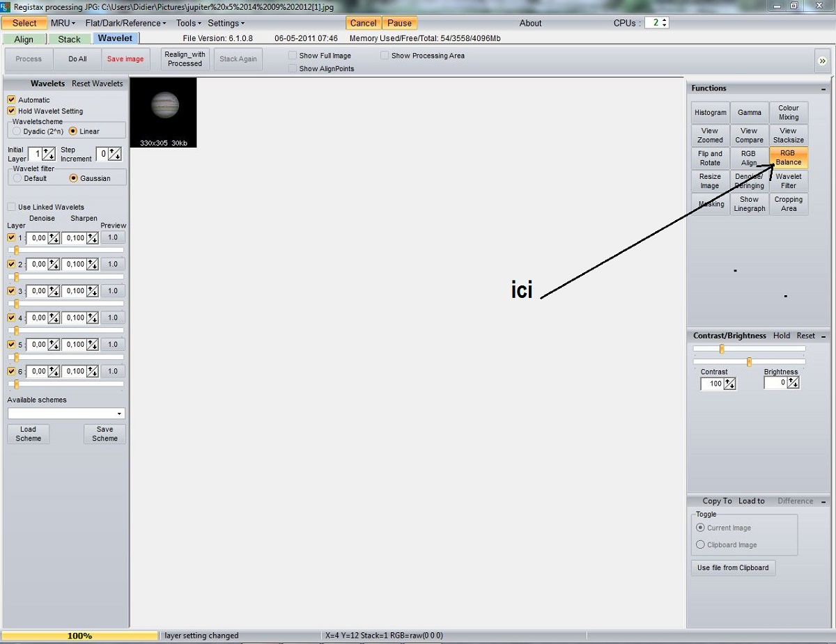Open the Gamma function
Screen dimensions: 836x644
point(750,113)
